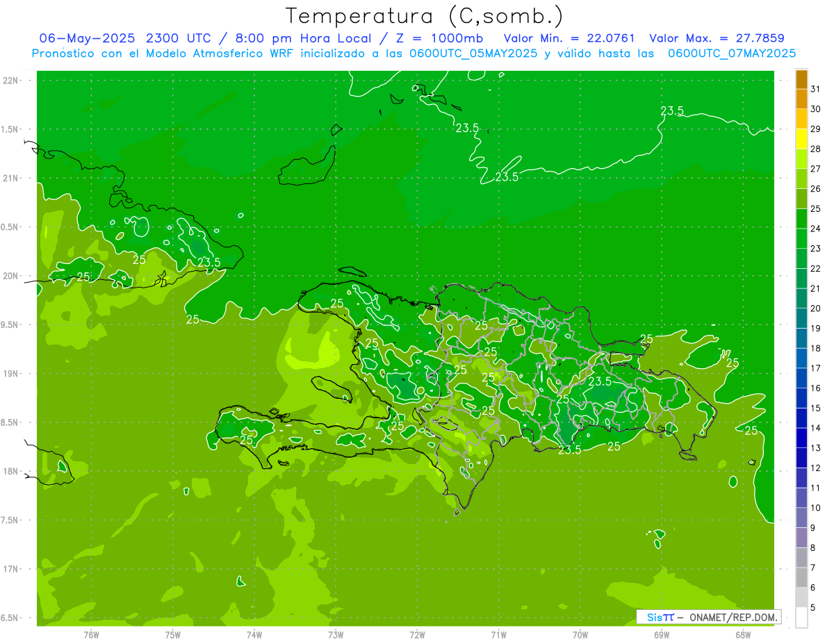Pick the teal swatch between legend 19 and 20
Image resolution: width=834 pixels, height=644 pixels.
(801, 319)
